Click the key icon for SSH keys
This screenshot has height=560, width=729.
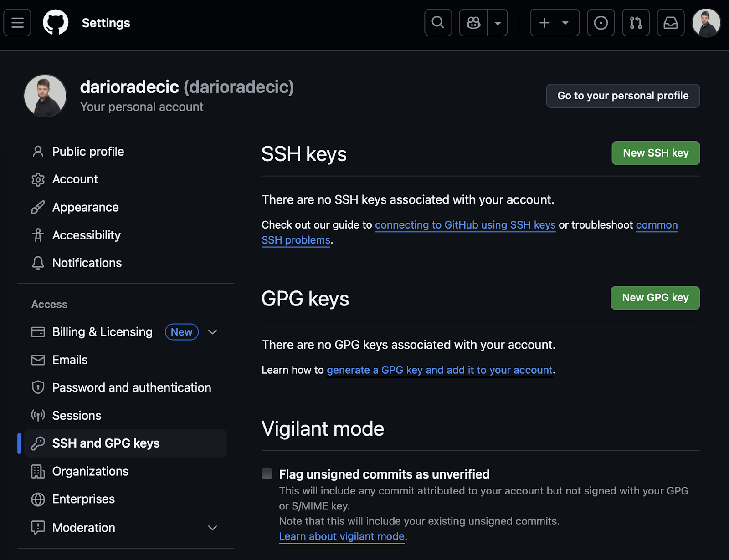[38, 443]
